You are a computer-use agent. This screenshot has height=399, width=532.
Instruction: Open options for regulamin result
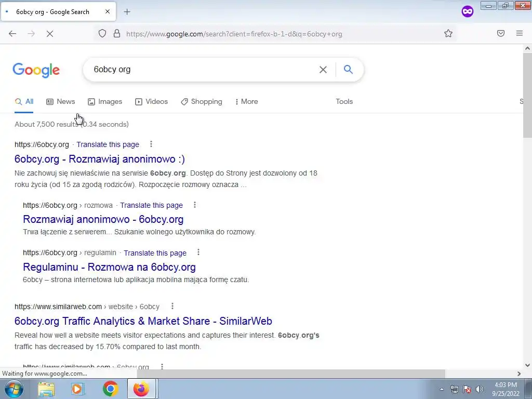coord(198,252)
